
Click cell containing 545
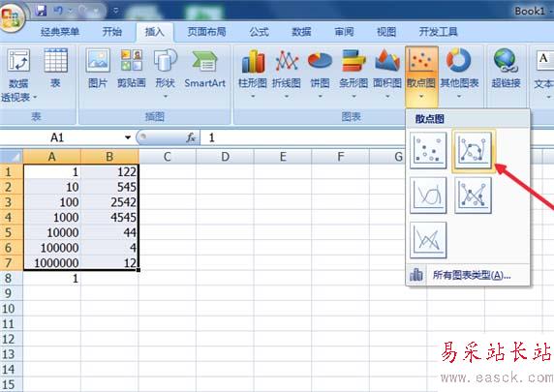[109, 187]
